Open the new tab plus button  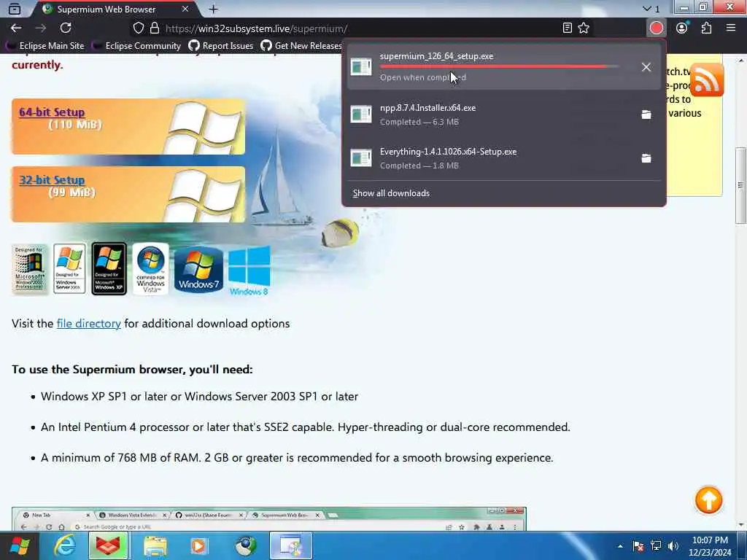click(x=214, y=9)
